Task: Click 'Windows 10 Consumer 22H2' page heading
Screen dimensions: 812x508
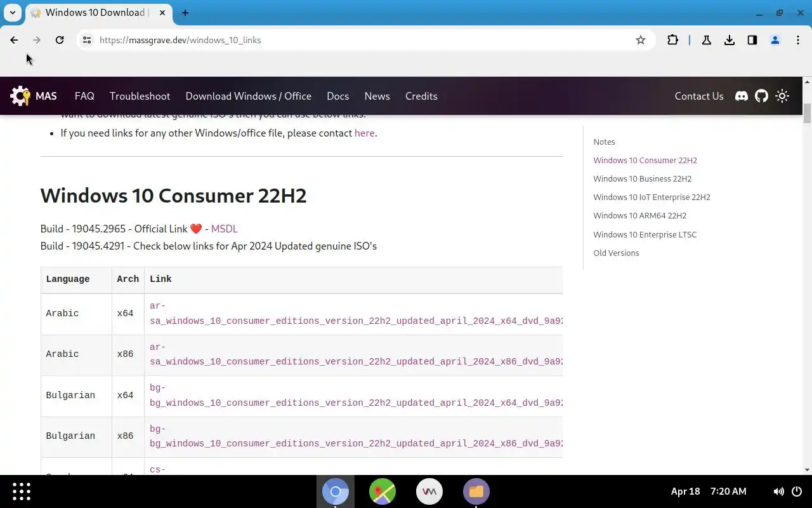Action: (x=173, y=195)
